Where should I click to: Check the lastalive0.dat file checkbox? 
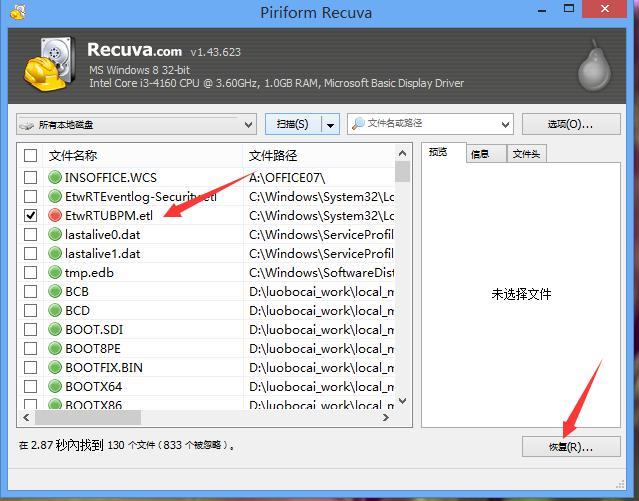coord(30,234)
